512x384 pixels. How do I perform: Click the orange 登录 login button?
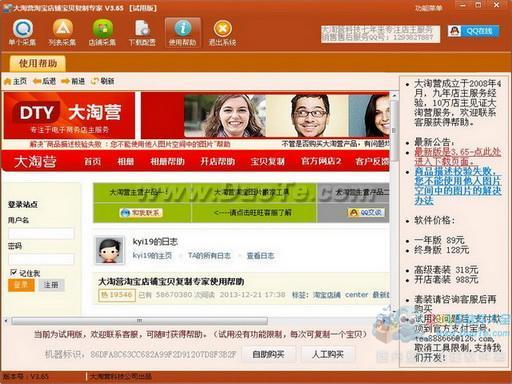pos(21,285)
